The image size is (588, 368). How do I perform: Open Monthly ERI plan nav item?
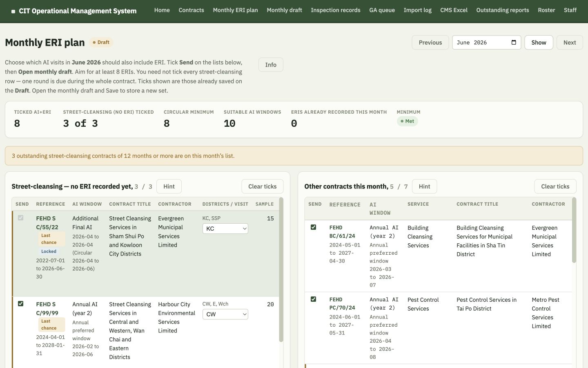click(x=235, y=10)
